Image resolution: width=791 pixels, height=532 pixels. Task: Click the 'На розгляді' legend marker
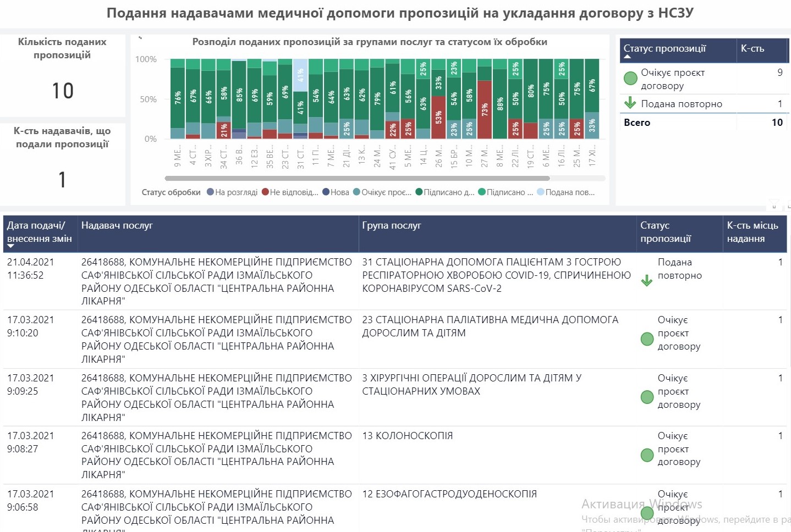pyautogui.click(x=210, y=192)
